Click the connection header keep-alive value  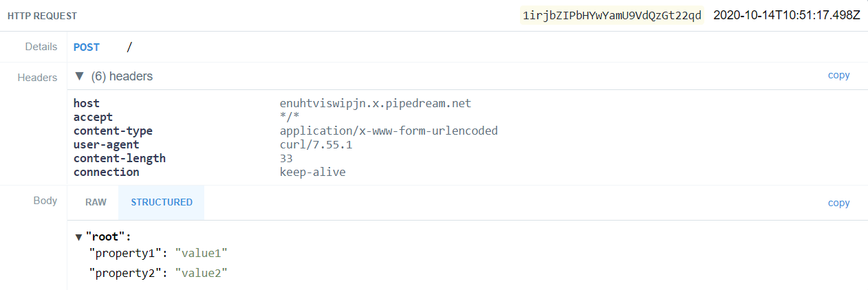(x=312, y=172)
